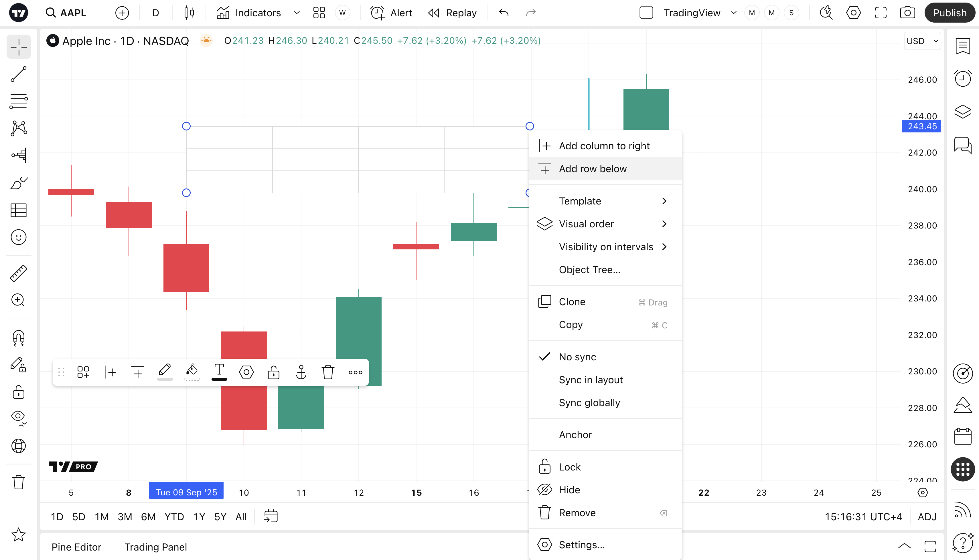Choose Add row below menu item
This screenshot has width=979, height=560.
pos(593,168)
